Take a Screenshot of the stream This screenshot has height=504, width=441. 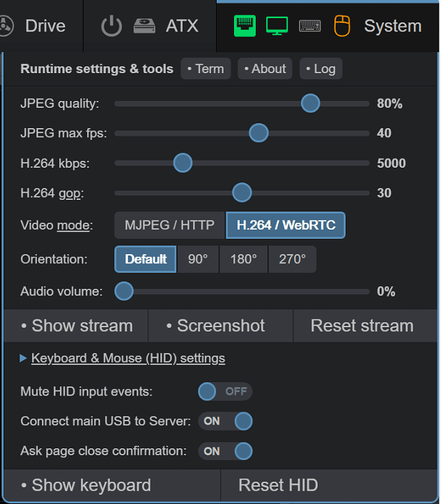[221, 326]
